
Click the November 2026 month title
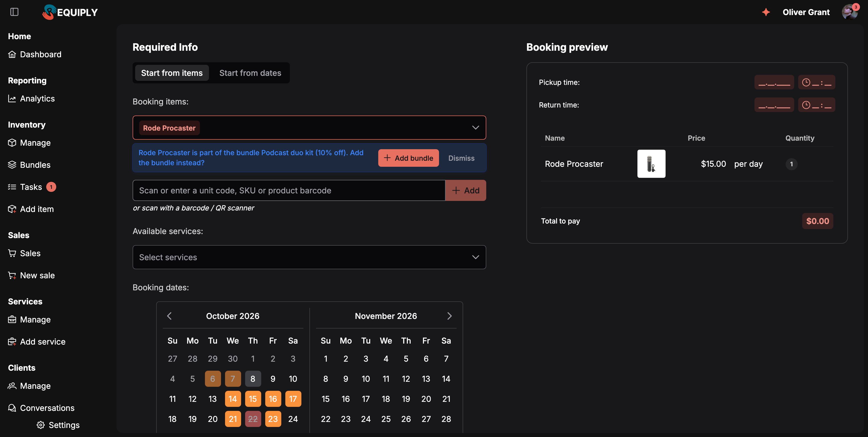(386, 316)
